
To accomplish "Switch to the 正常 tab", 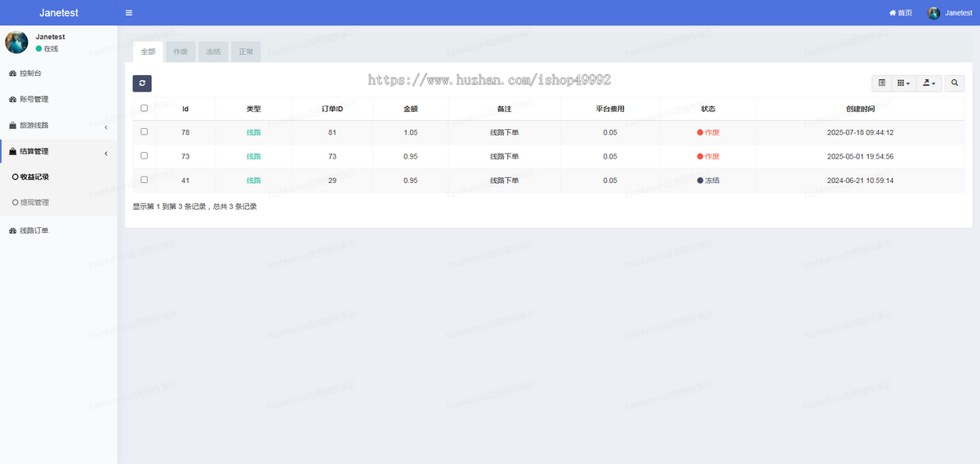I will tap(246, 51).
